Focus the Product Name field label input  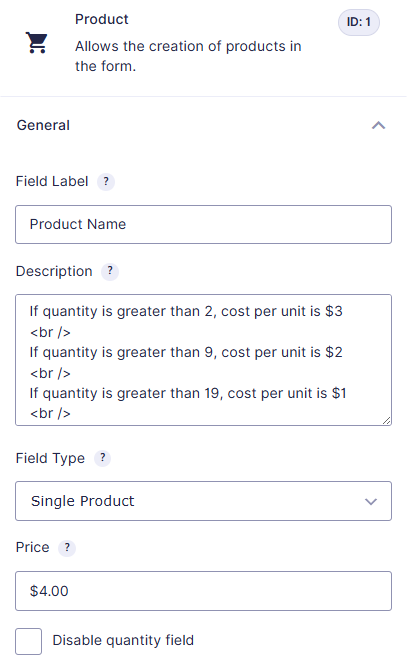[203, 224]
